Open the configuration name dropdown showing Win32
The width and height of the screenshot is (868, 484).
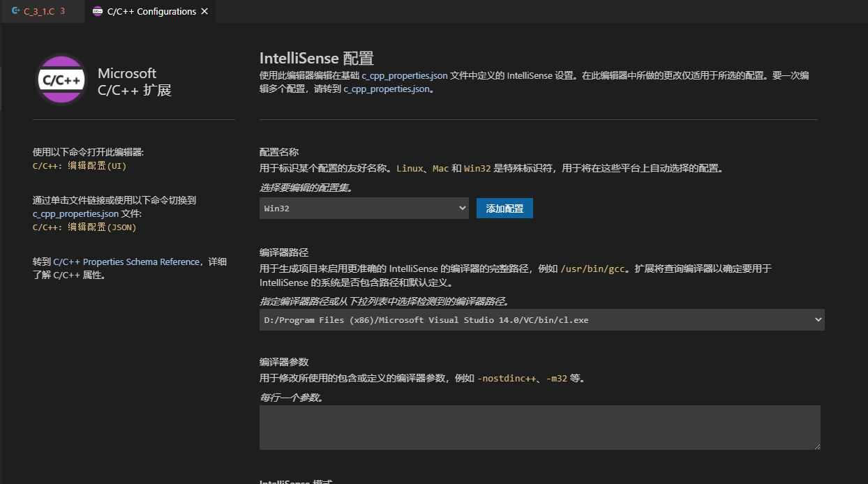point(364,208)
